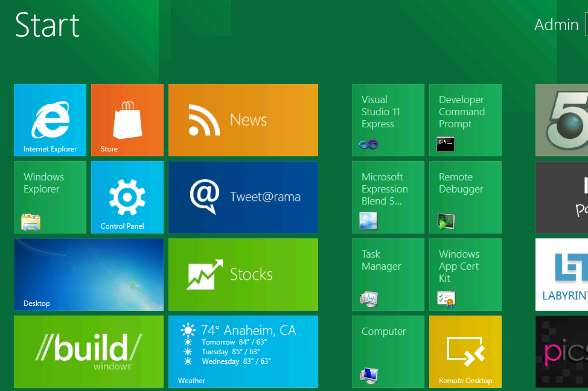The width and height of the screenshot is (588, 391).
Task: Open the tile with the number 5 ball
Action: pos(562,120)
